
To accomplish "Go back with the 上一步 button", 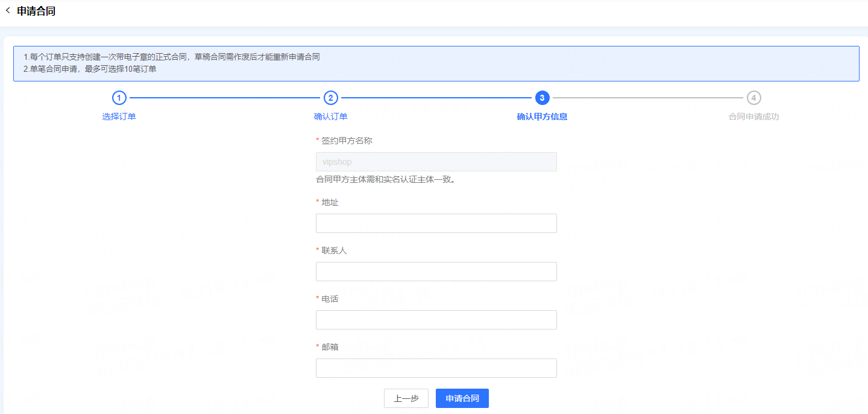I will tap(406, 398).
